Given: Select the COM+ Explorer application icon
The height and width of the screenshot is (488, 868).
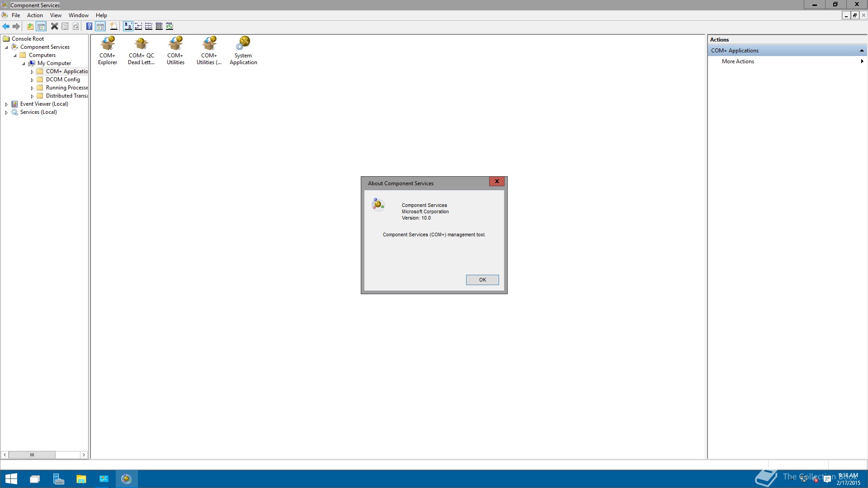Looking at the screenshot, I should pyautogui.click(x=108, y=51).
